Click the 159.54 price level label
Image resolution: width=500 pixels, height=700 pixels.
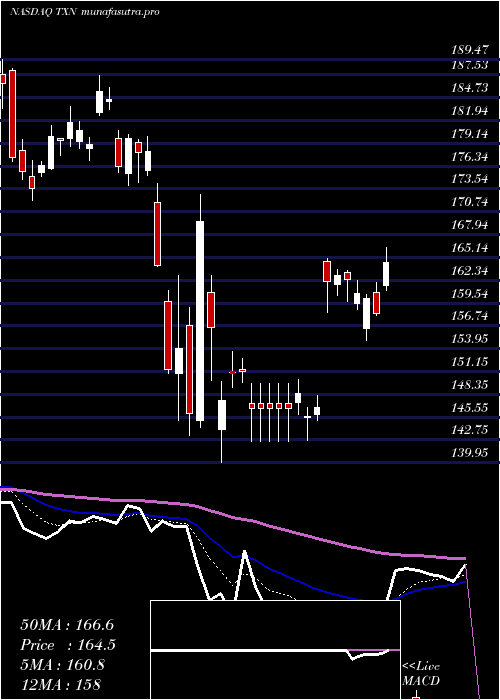click(469, 294)
